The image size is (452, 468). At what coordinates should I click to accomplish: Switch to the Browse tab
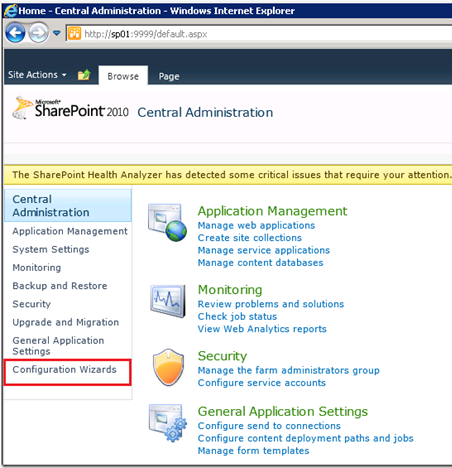click(123, 76)
